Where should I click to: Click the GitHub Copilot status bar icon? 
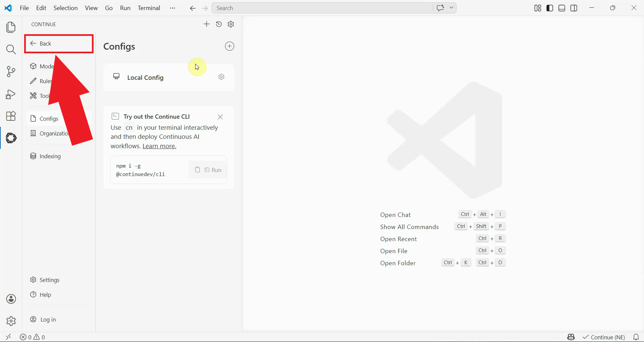tap(571, 337)
